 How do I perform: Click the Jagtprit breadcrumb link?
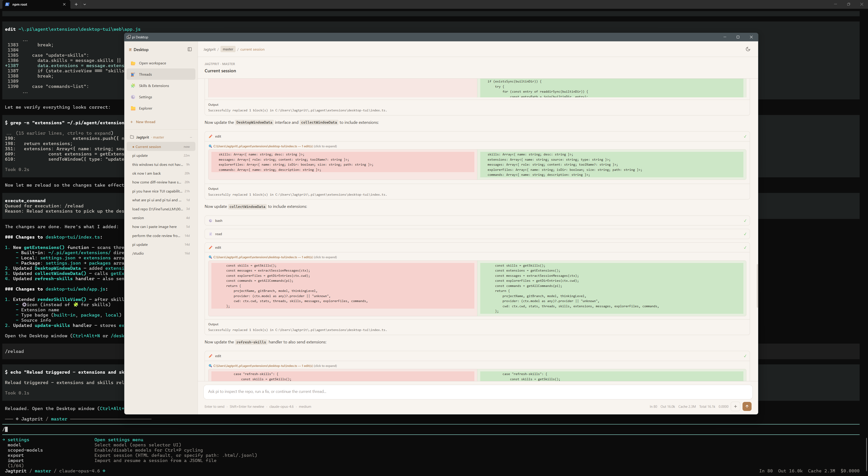pos(209,49)
